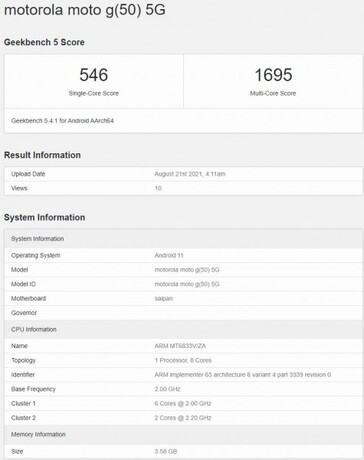Select the base frequency value '2.00 GHz'
This screenshot has height=460, width=364.
pos(167,389)
